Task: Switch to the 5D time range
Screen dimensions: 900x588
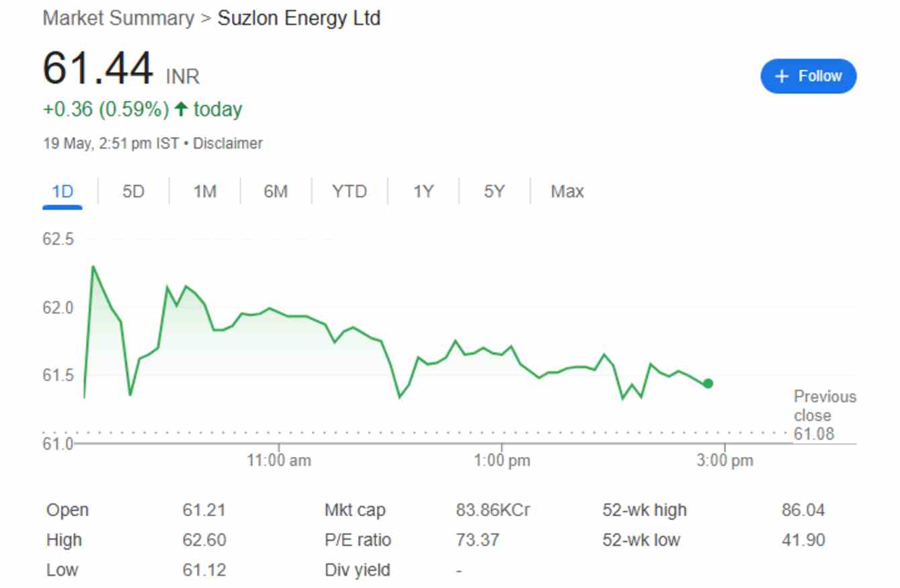Action: point(132,191)
